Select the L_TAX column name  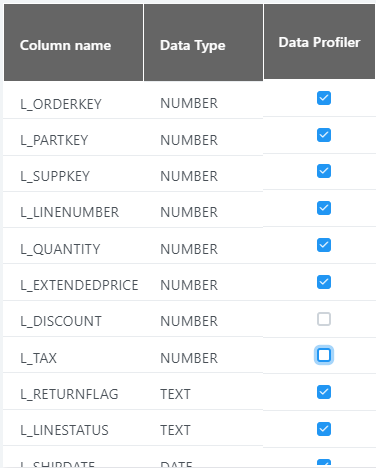point(38,358)
